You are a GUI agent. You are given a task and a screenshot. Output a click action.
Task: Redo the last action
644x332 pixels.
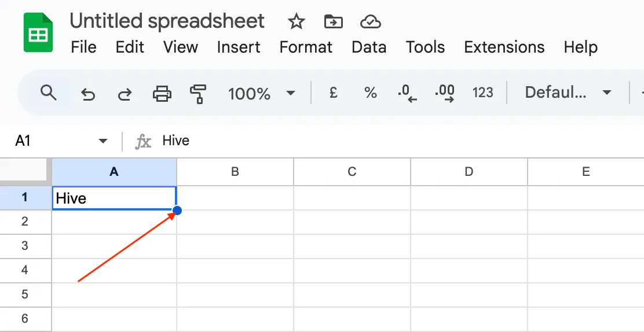[125, 94]
